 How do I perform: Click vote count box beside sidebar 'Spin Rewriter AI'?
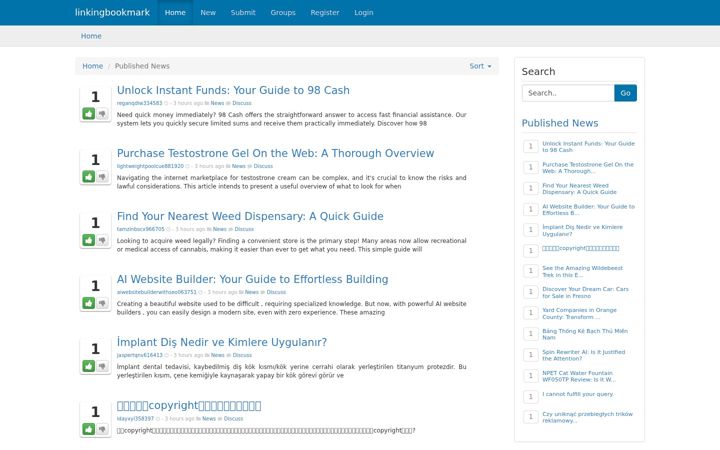(531, 355)
